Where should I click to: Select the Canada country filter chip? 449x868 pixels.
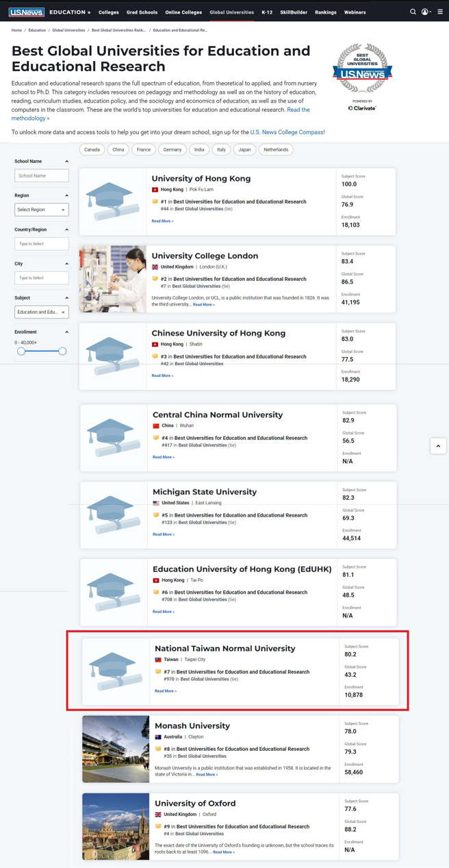pyautogui.click(x=92, y=149)
